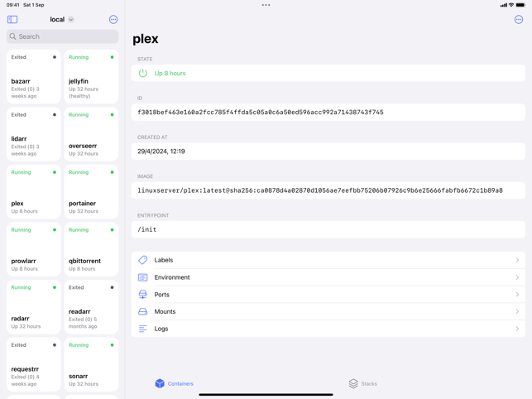Open the sonarr container card
The image size is (532, 399).
pyautogui.click(x=91, y=365)
